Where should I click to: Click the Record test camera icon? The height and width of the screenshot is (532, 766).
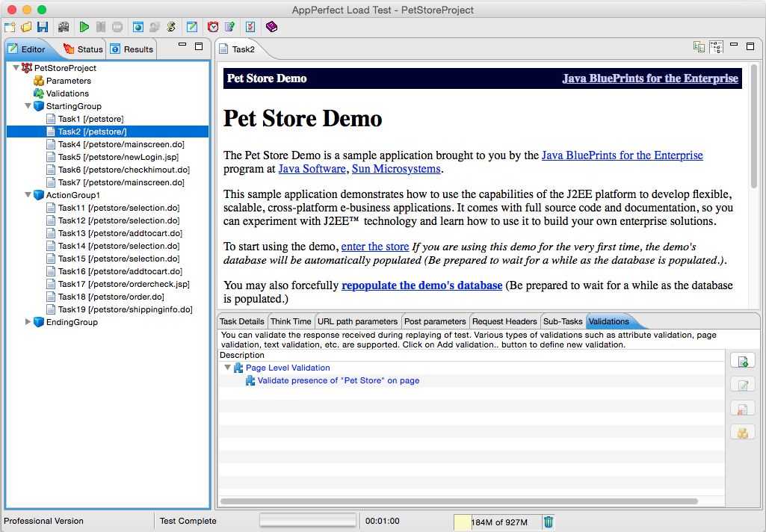(64, 27)
